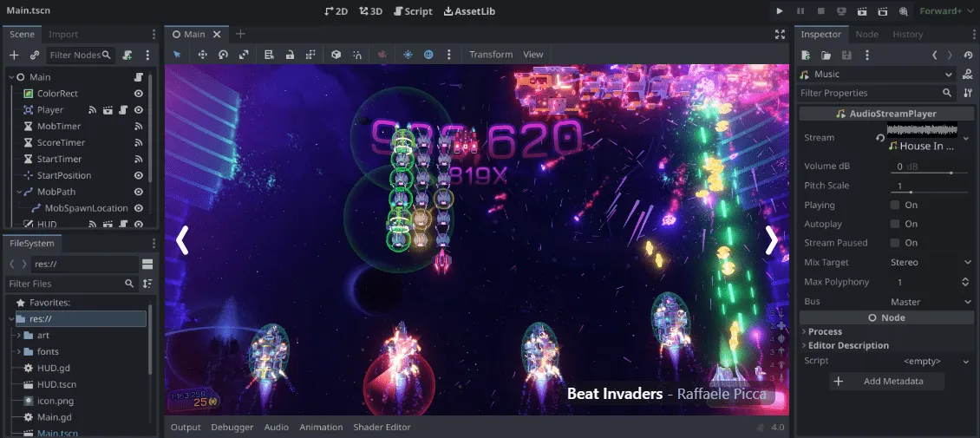The height and width of the screenshot is (438, 980).
Task: Enable the Autoplay checkbox
Action: coord(895,224)
